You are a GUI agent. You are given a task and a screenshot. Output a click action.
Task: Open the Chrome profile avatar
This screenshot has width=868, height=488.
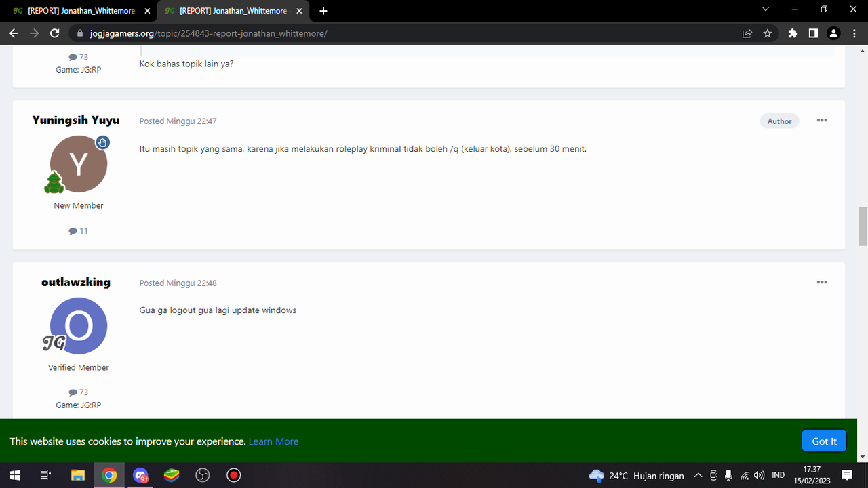tap(834, 33)
